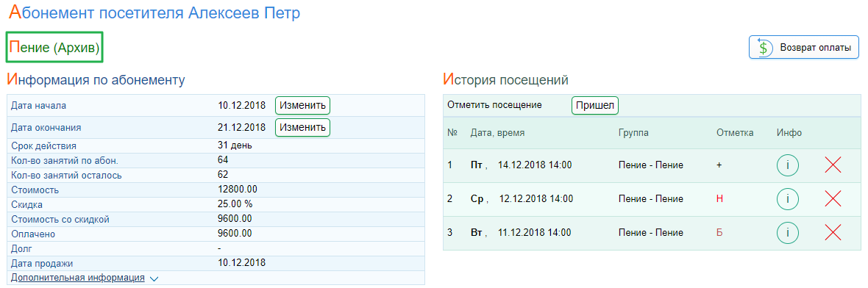The image size is (868, 288).
Task: Open the Дополнительная информация link
Action: 78,278
